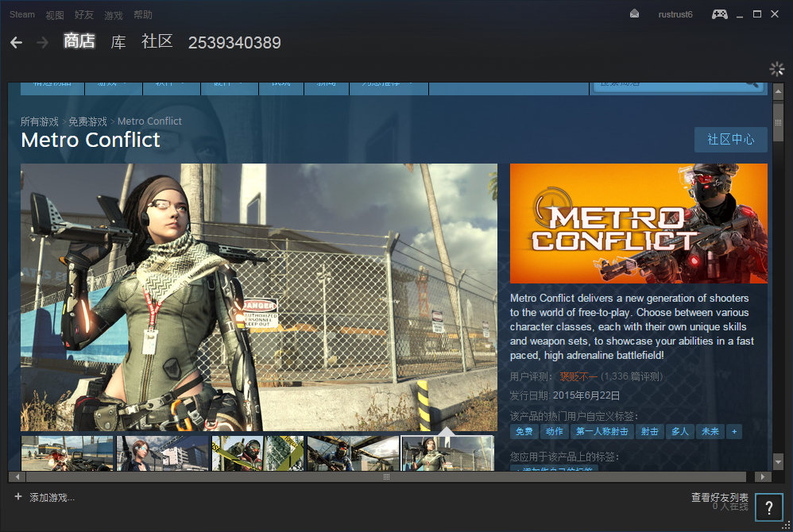Go forward with the right arrow
The height and width of the screenshot is (532, 793).
[x=42, y=42]
